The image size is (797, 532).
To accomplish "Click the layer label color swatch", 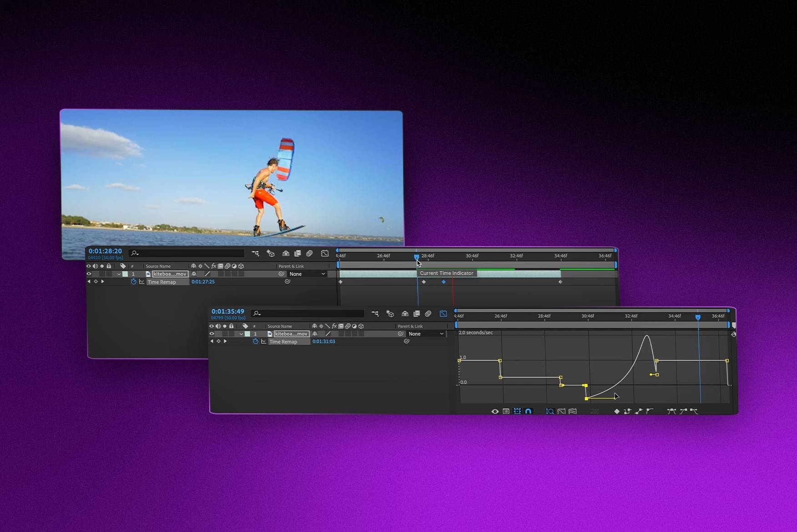I will tap(247, 334).
